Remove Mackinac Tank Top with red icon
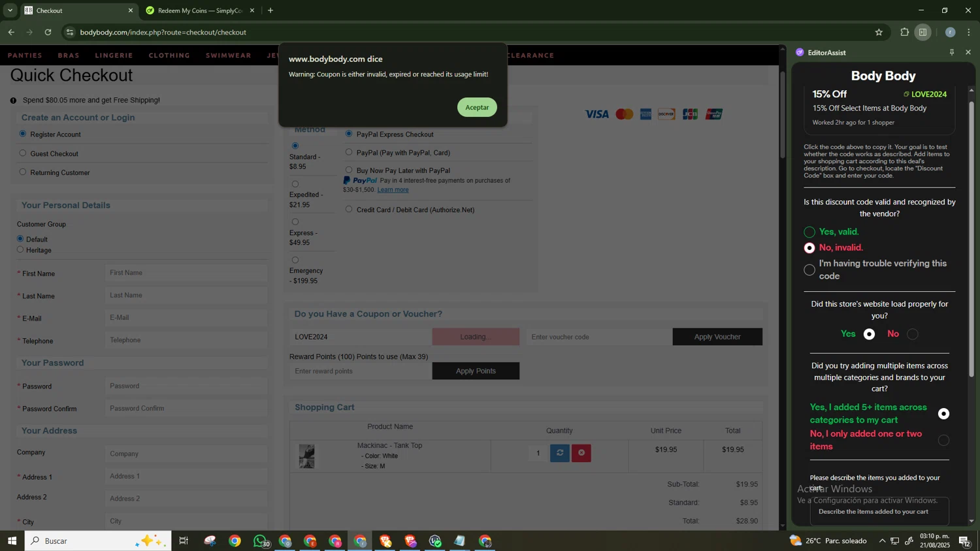The width and height of the screenshot is (980, 551). click(581, 452)
